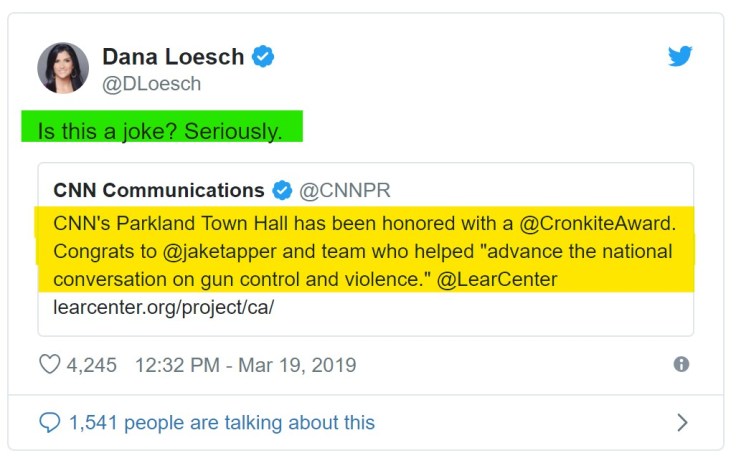The height and width of the screenshot is (463, 736).
Task: Open Dana Loesch's profile picture
Action: [63, 68]
